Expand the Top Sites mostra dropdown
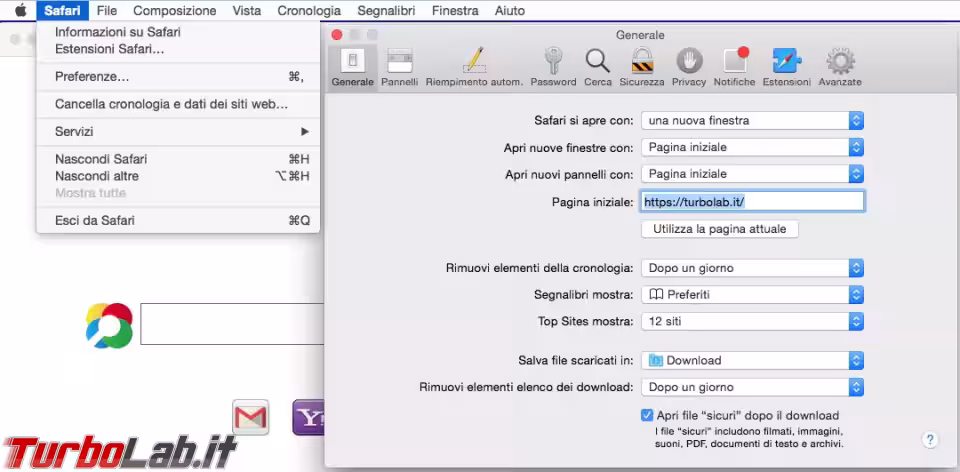 coord(752,321)
